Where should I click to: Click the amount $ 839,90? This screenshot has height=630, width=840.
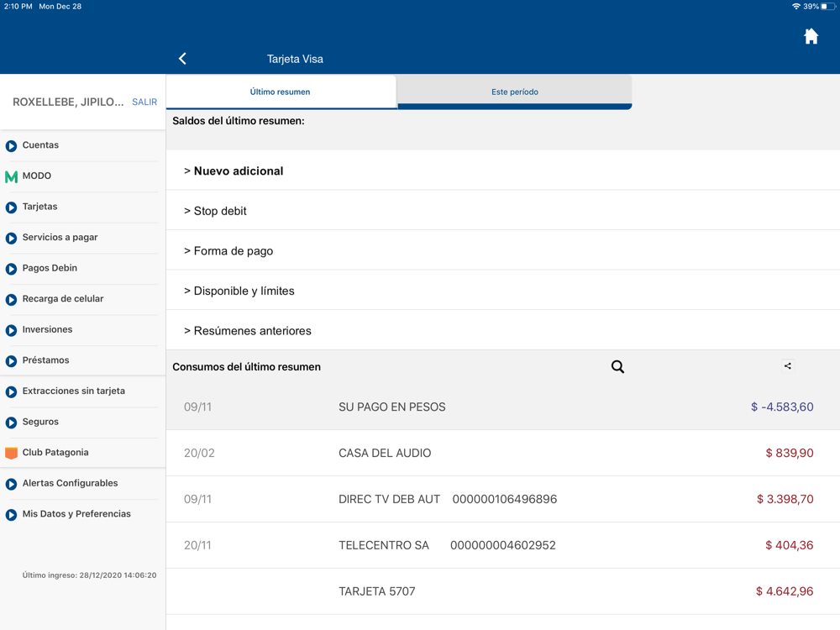pyautogui.click(x=789, y=453)
